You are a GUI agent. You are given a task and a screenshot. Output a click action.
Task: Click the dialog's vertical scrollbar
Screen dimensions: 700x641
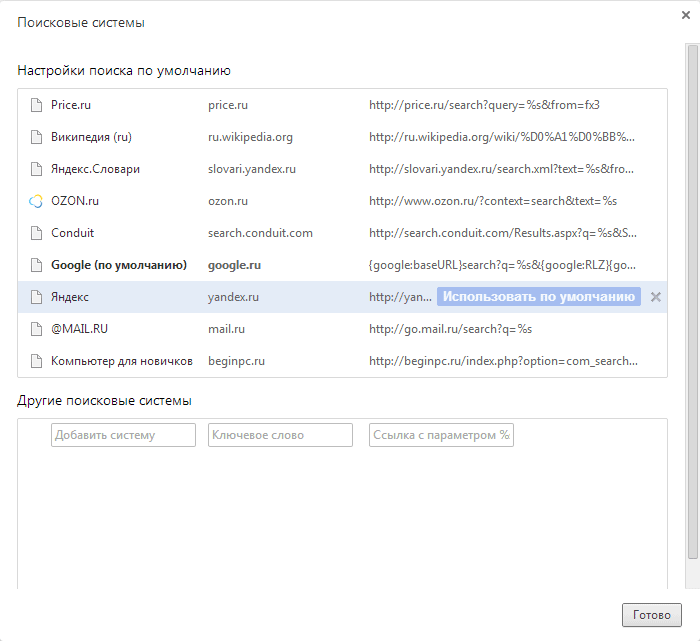(692, 301)
